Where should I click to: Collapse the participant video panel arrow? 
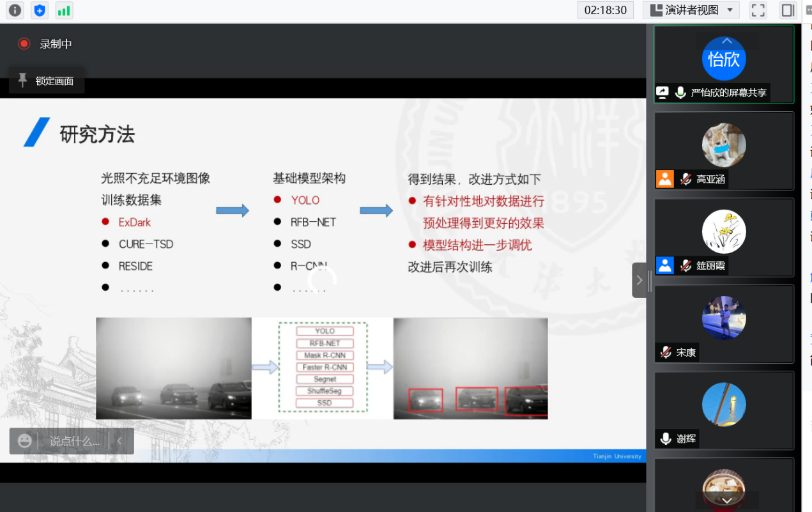(x=640, y=280)
